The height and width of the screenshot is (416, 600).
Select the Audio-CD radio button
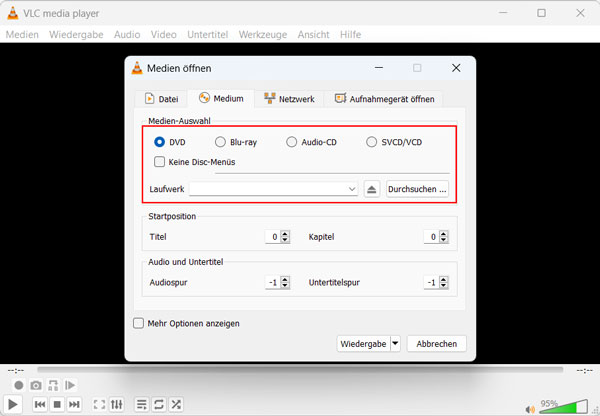pyautogui.click(x=292, y=142)
